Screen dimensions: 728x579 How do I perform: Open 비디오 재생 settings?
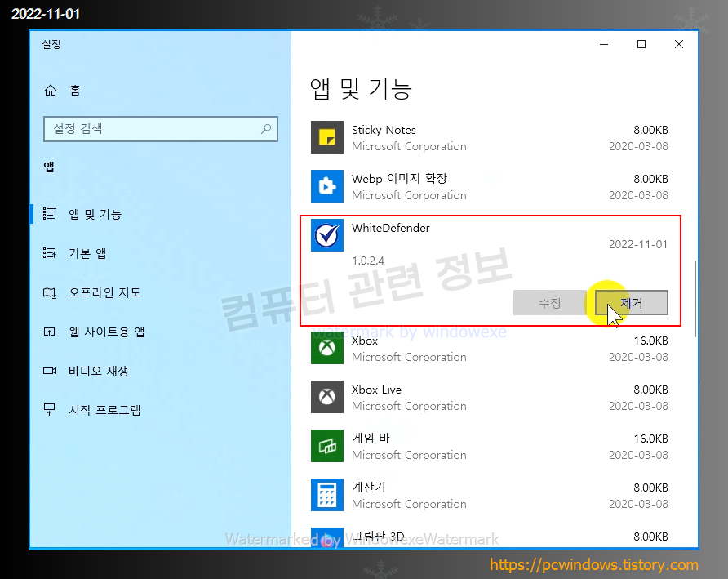point(98,371)
